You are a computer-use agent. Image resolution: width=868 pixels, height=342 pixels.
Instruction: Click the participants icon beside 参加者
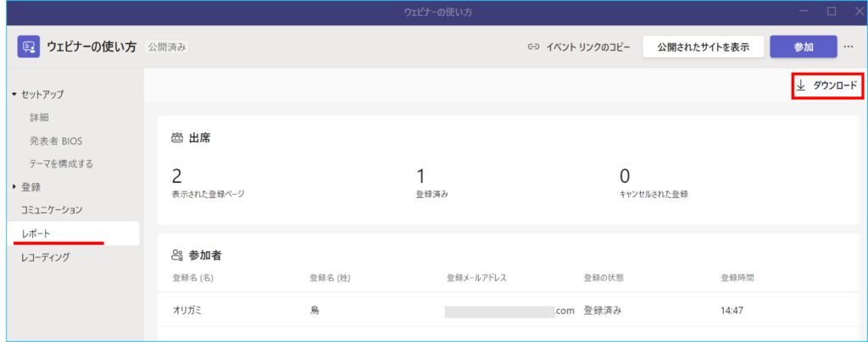(x=177, y=254)
